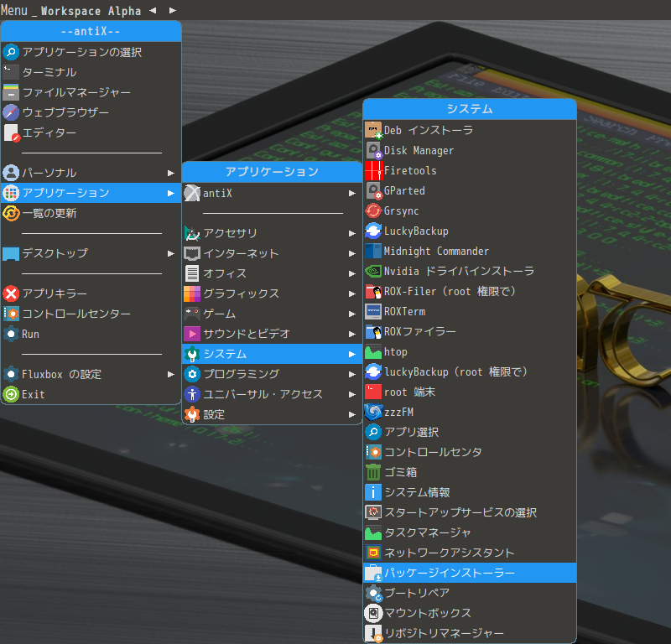
Task: Click the ブートリペア gear icon
Action: point(373,593)
